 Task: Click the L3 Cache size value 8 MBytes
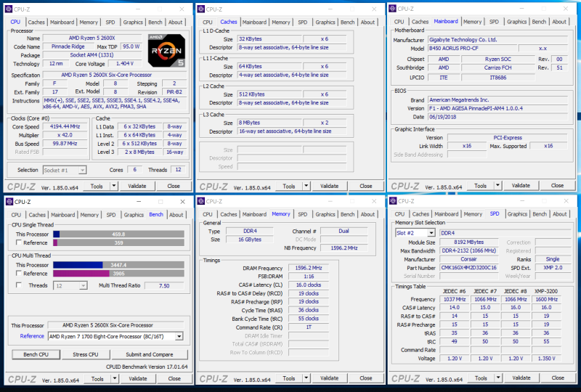(x=269, y=123)
